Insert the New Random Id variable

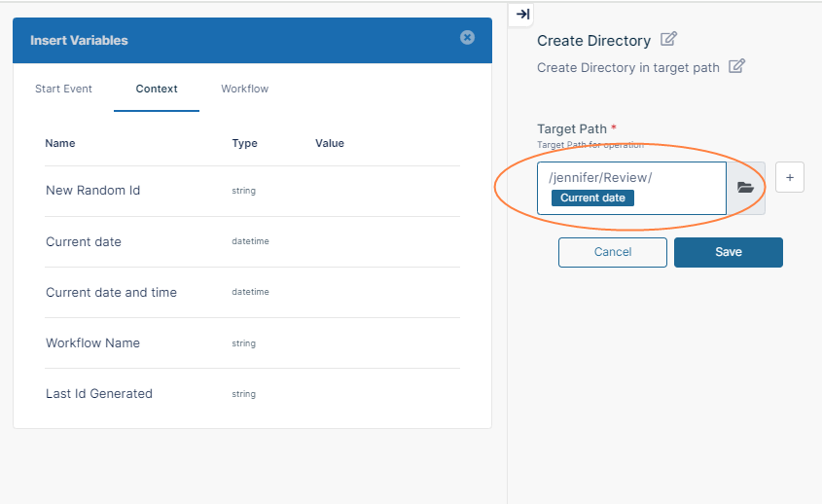(x=92, y=191)
